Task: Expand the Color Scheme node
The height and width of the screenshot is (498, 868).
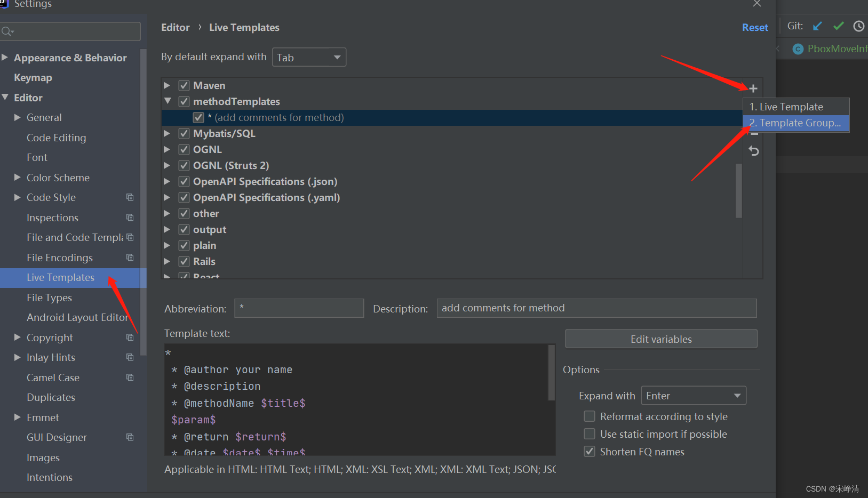Action: coord(18,177)
